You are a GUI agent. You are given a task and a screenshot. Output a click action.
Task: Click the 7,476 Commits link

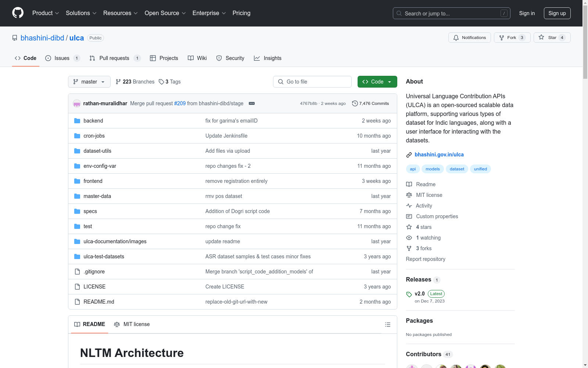(x=370, y=103)
